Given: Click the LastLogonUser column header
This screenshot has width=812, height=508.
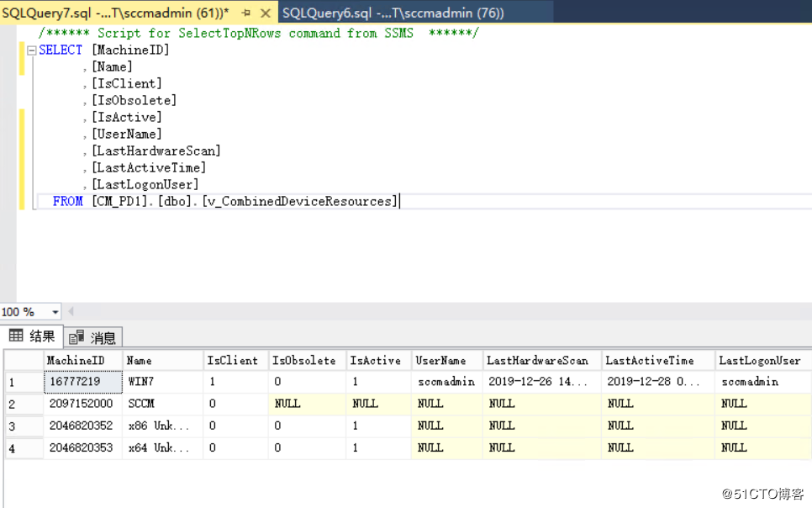Looking at the screenshot, I should coord(762,360).
